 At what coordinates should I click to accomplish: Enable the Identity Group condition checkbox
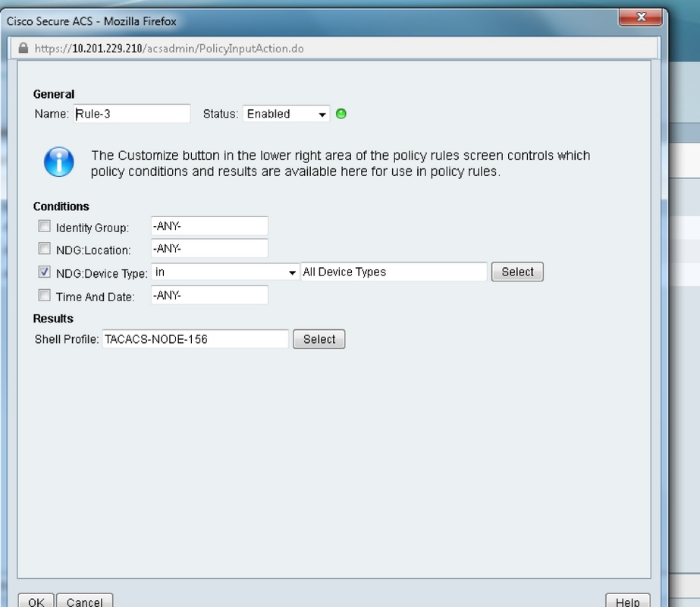44,226
